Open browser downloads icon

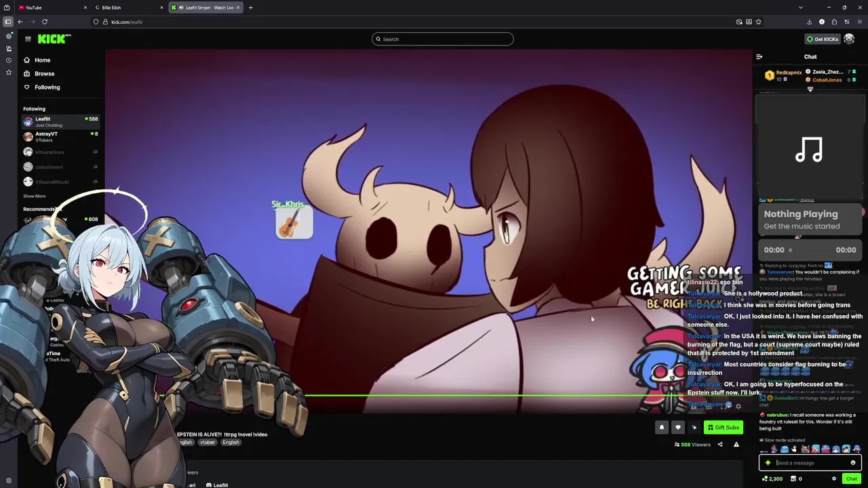point(809,22)
